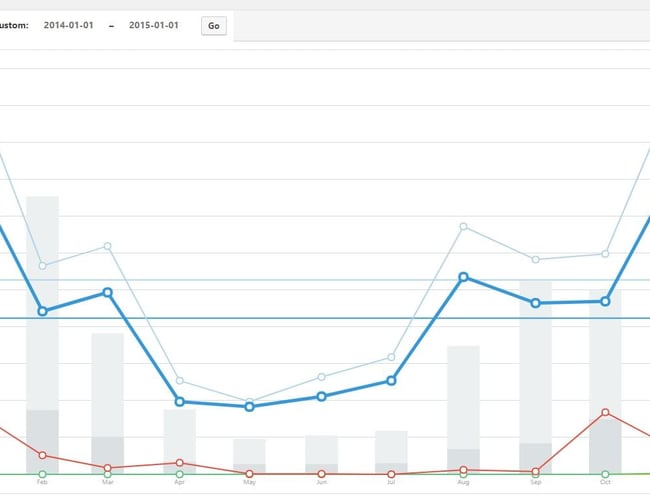650x500 pixels.
Task: Click the thick blue line's April data point
Action: point(179,402)
